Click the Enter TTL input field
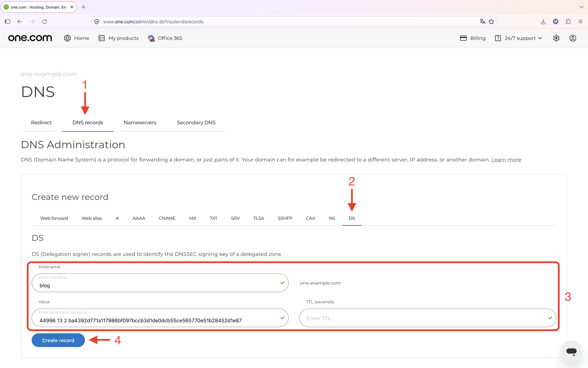Viewport: 588px width, 368px height. pyautogui.click(x=428, y=318)
